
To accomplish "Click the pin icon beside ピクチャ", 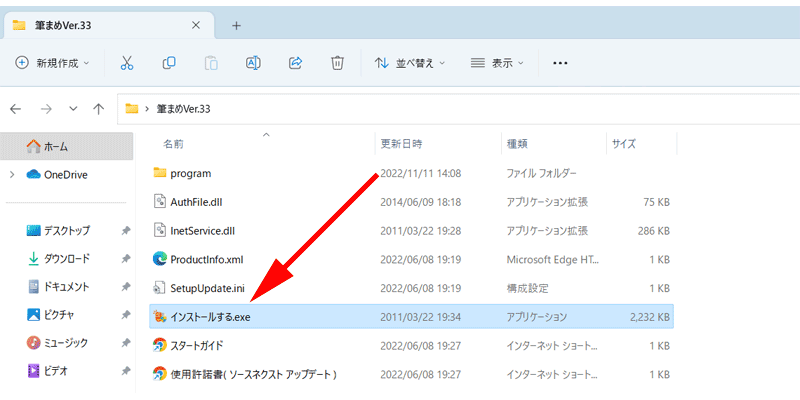I will pyautogui.click(x=126, y=315).
